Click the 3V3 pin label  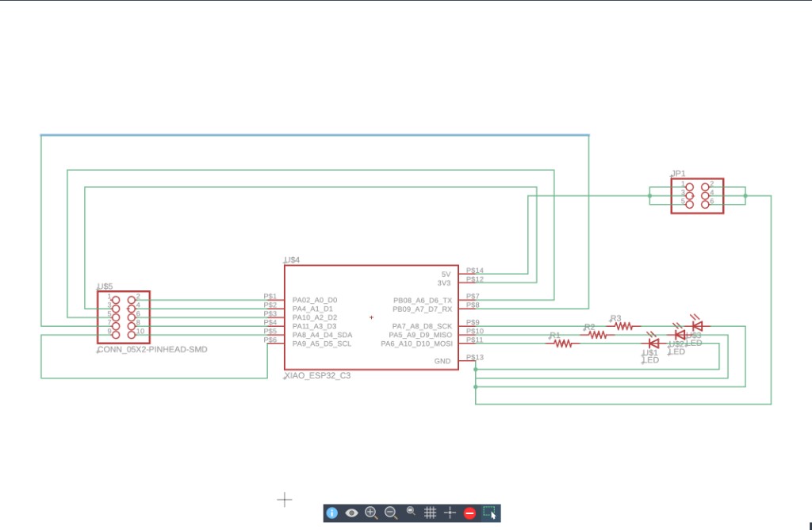coord(444,283)
